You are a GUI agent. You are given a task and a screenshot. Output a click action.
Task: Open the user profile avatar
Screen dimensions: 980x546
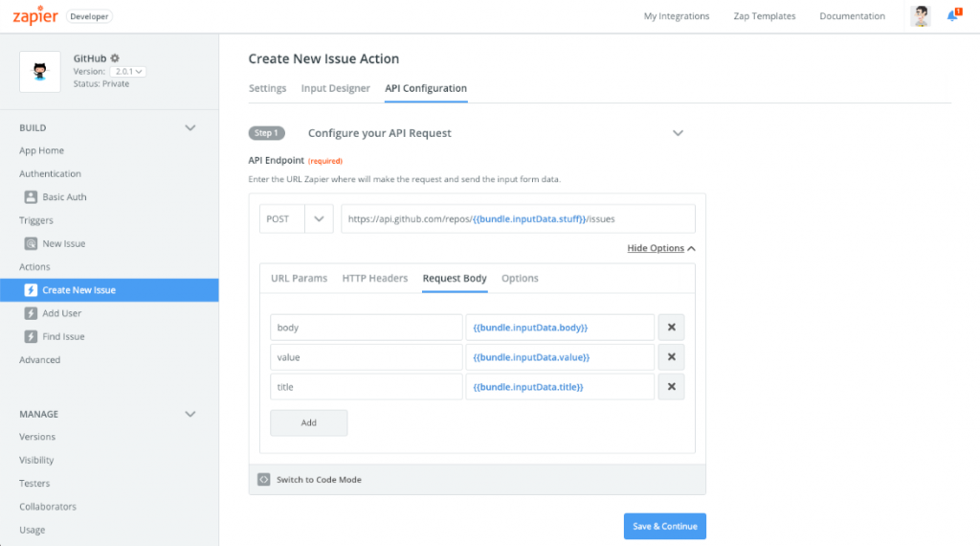coord(921,16)
